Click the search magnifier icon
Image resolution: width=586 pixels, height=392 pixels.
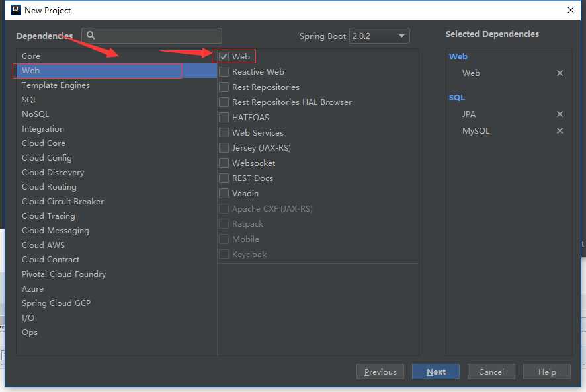[x=91, y=36]
